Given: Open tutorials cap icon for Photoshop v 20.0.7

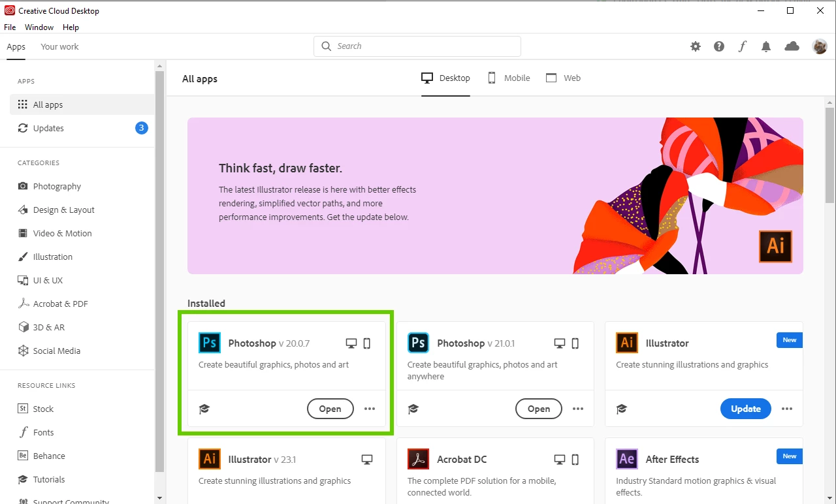Looking at the screenshot, I should click(204, 409).
